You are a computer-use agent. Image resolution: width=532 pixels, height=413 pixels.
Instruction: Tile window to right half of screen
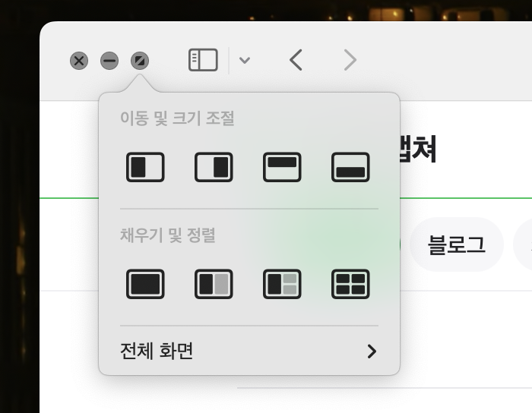pos(214,167)
